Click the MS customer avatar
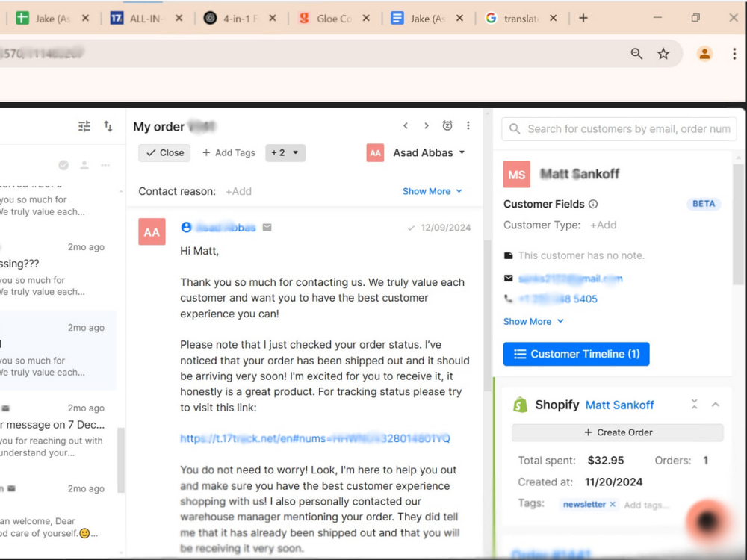747x560 pixels. pos(517,174)
